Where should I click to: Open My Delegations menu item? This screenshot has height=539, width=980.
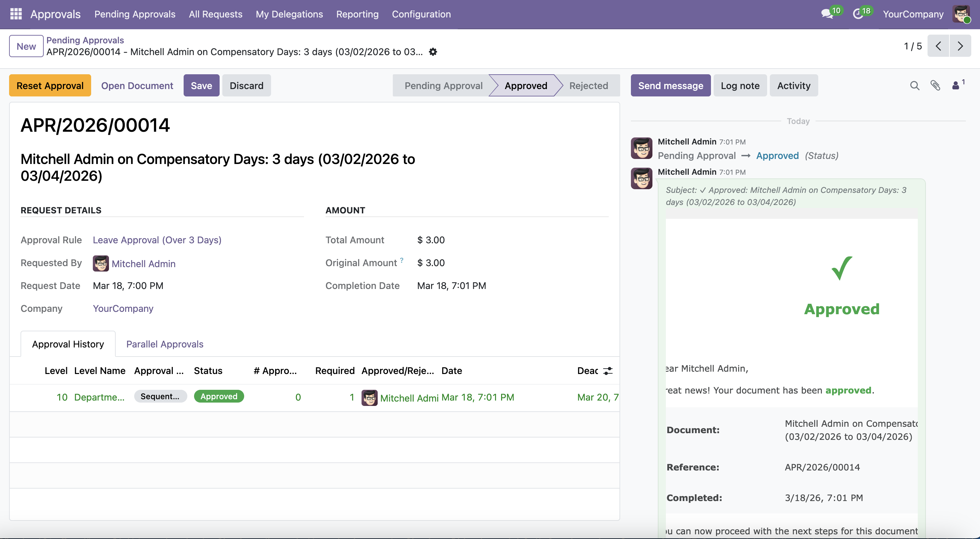(x=289, y=14)
